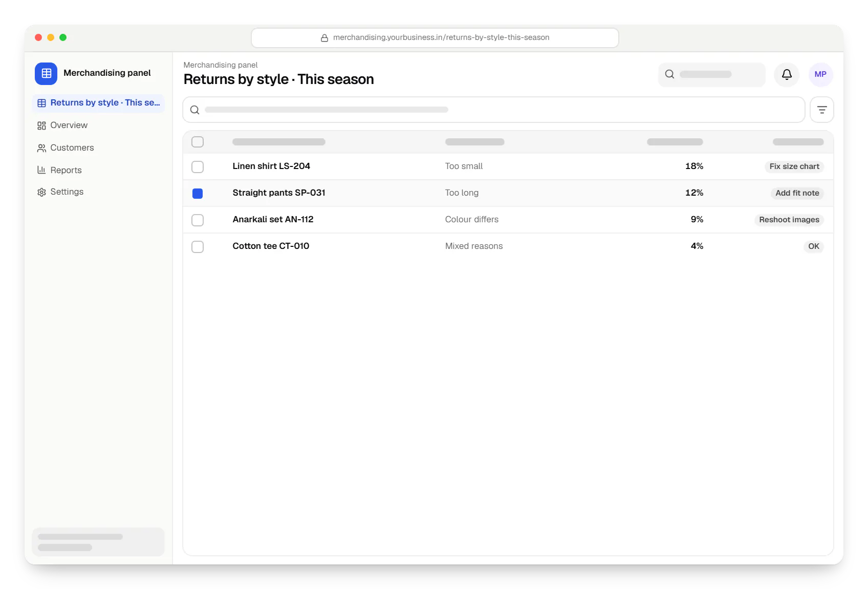
Task: Click the 18% return rate value
Action: (694, 166)
